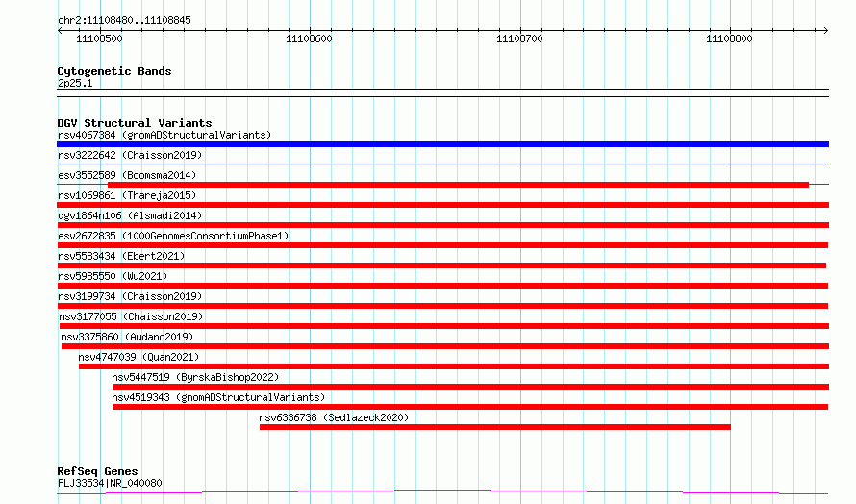Click the short red nsv6336738 variant bar

495,427
